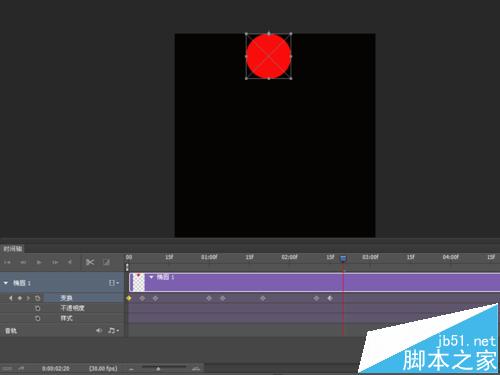The image size is (500, 375).
Task: Click the 椭圆 1 label on the purple clip
Action: coord(165,277)
